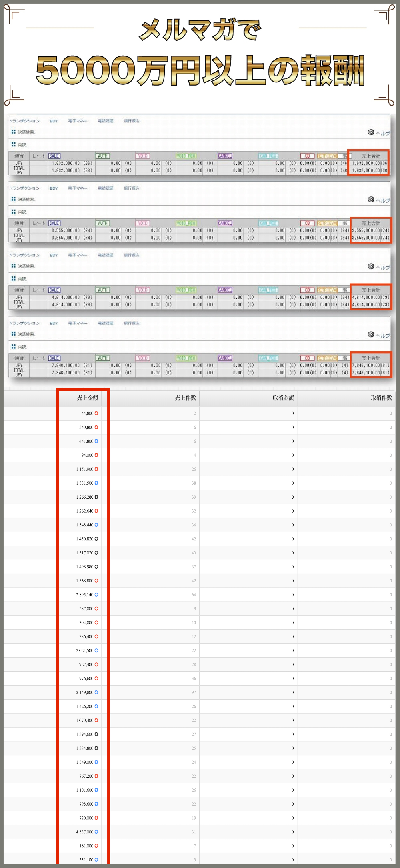Open the 電話認証 tab in the 4,614,000.00 panel
The width and height of the screenshot is (400, 868).
[x=105, y=255]
